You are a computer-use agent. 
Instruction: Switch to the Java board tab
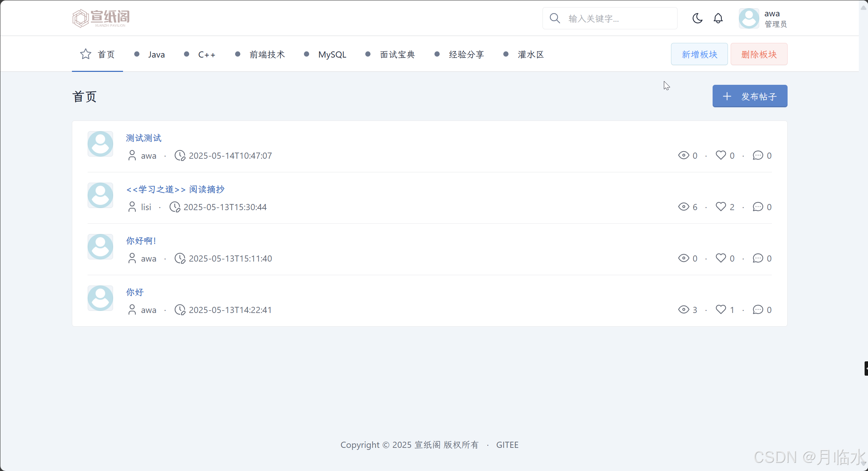(x=156, y=54)
